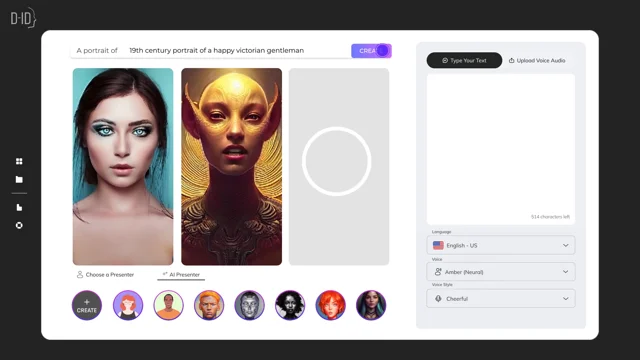
Task: Click the upload icon beside Upload Voice Audio
Action: [x=511, y=60]
